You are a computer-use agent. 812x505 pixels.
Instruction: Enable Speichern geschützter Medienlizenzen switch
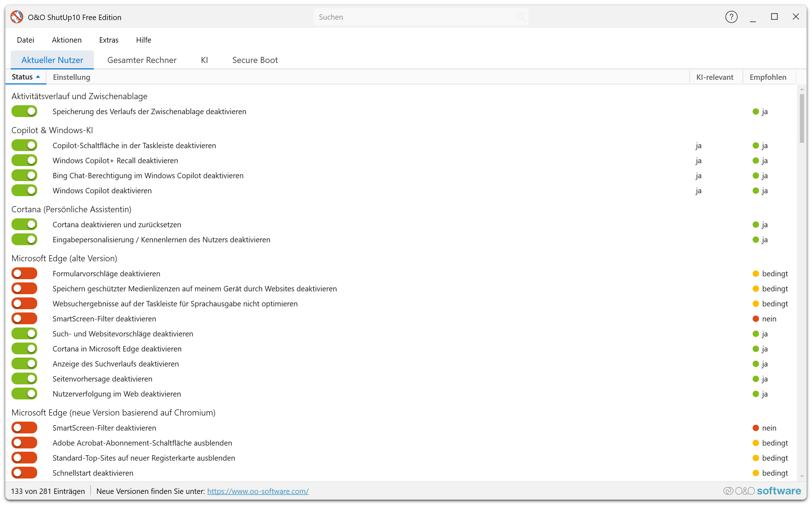coord(24,288)
